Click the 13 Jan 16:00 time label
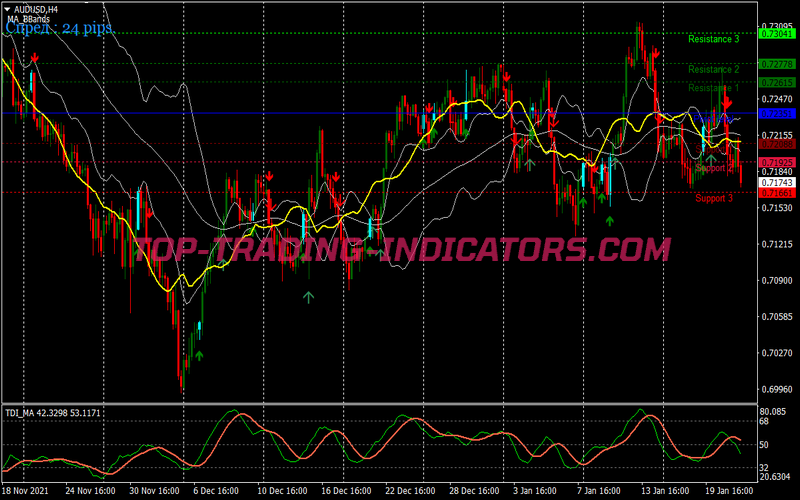The image size is (800, 500). (x=667, y=490)
